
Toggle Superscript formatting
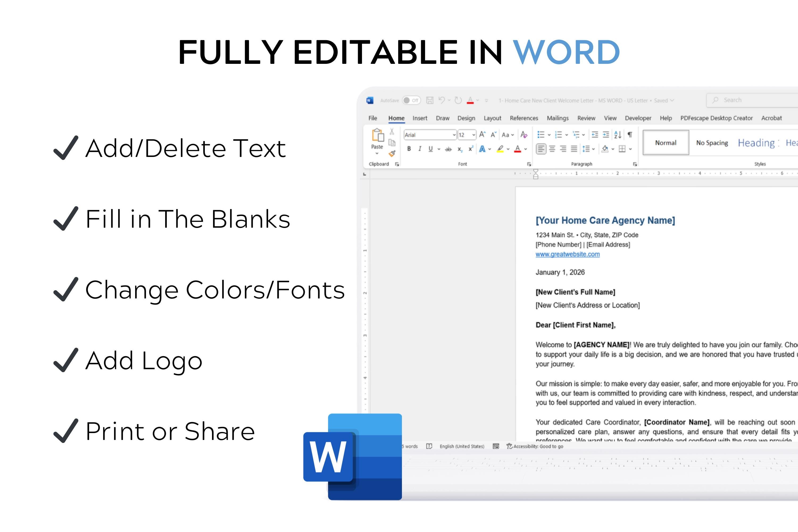(471, 149)
